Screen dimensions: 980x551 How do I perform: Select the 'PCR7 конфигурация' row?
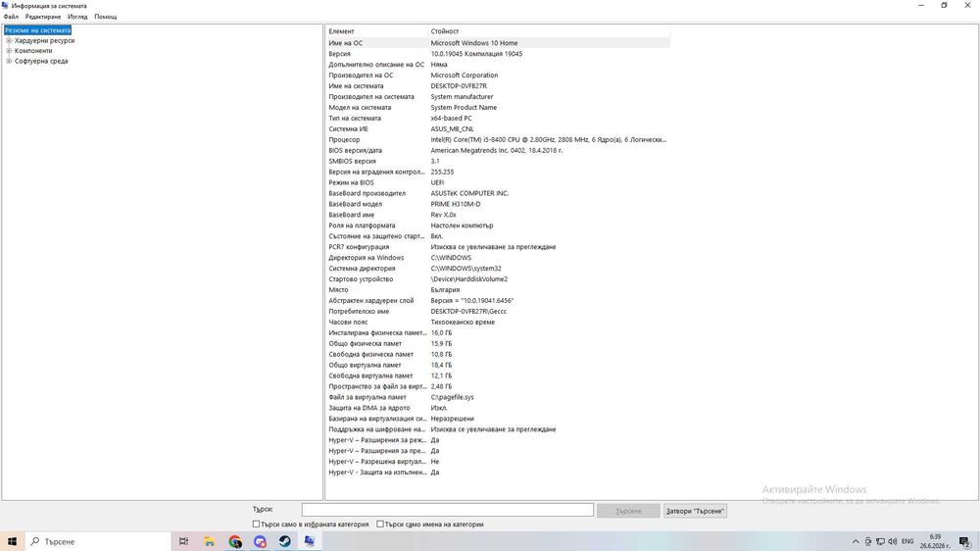[x=498, y=247]
